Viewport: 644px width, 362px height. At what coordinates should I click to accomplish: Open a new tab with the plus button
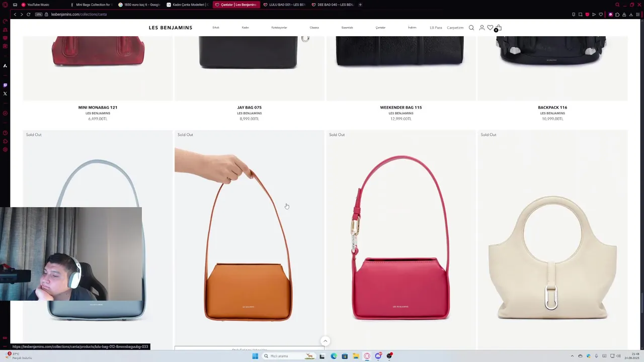point(360,5)
